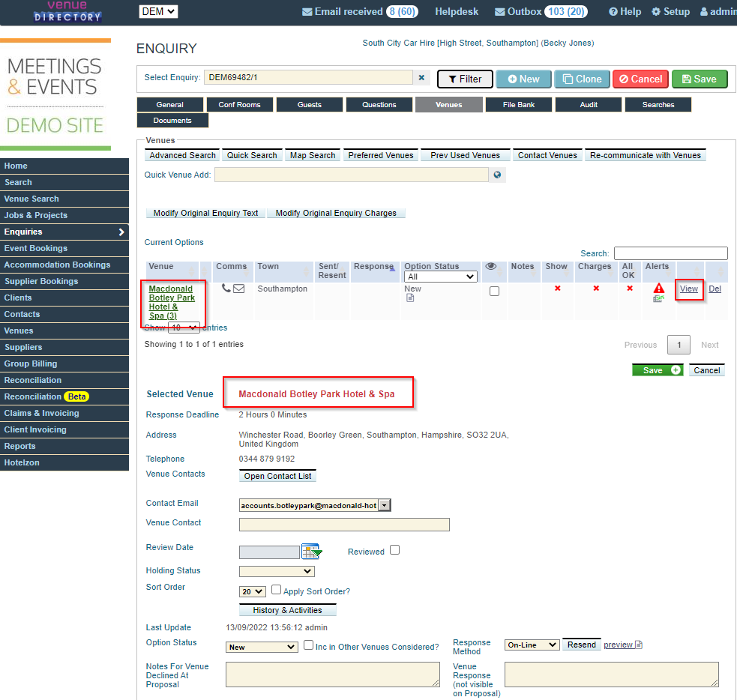
Task: Tick Inc in Other Venues Considered checkbox
Action: pyautogui.click(x=308, y=645)
